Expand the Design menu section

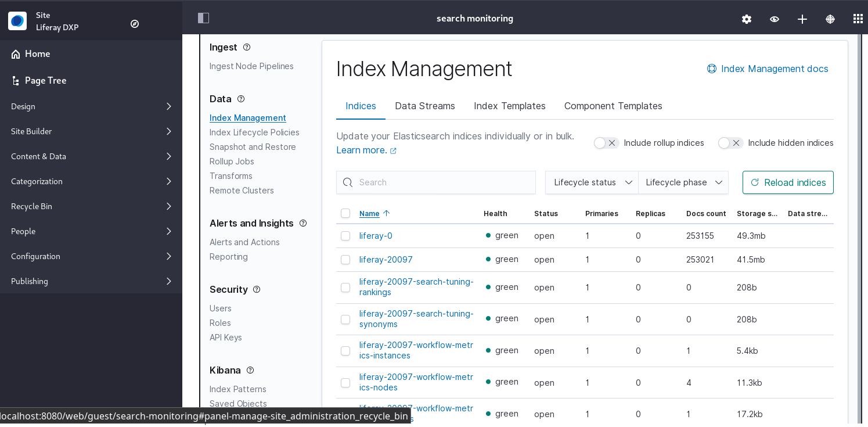pos(91,106)
